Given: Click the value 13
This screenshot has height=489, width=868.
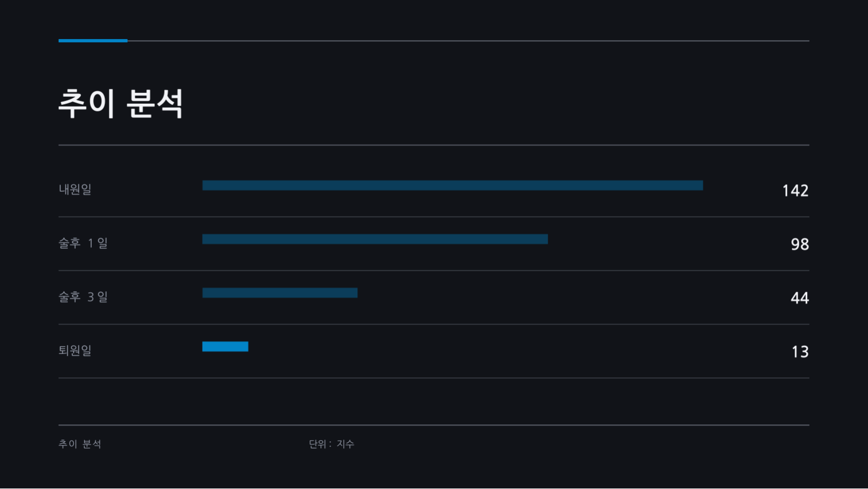Looking at the screenshot, I should 800,352.
